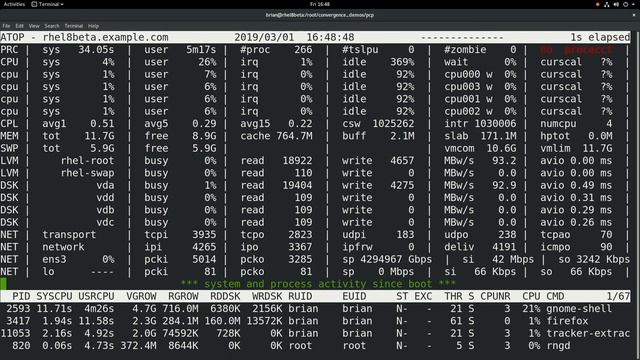
Task: Click the time 16:48:48 in ATOP header
Action: (330, 37)
